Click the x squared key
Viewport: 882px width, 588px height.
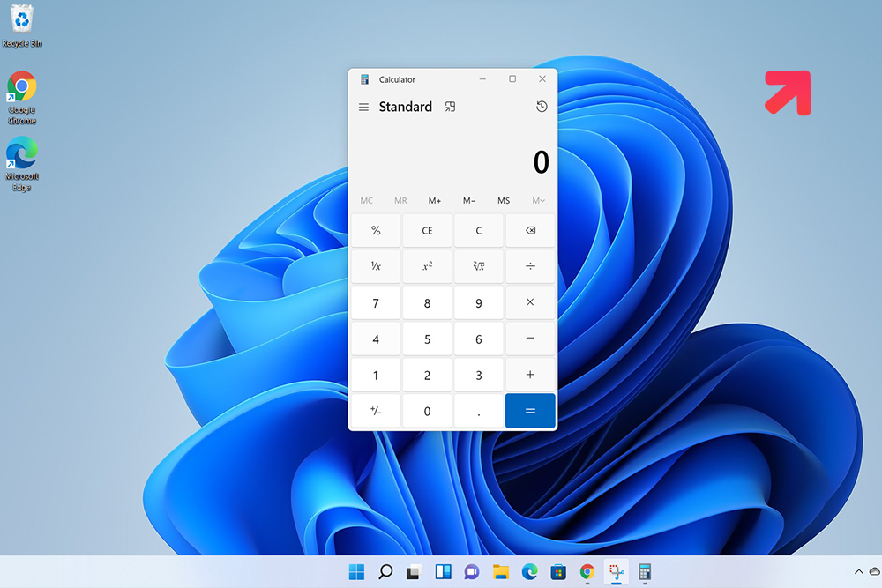tap(428, 266)
